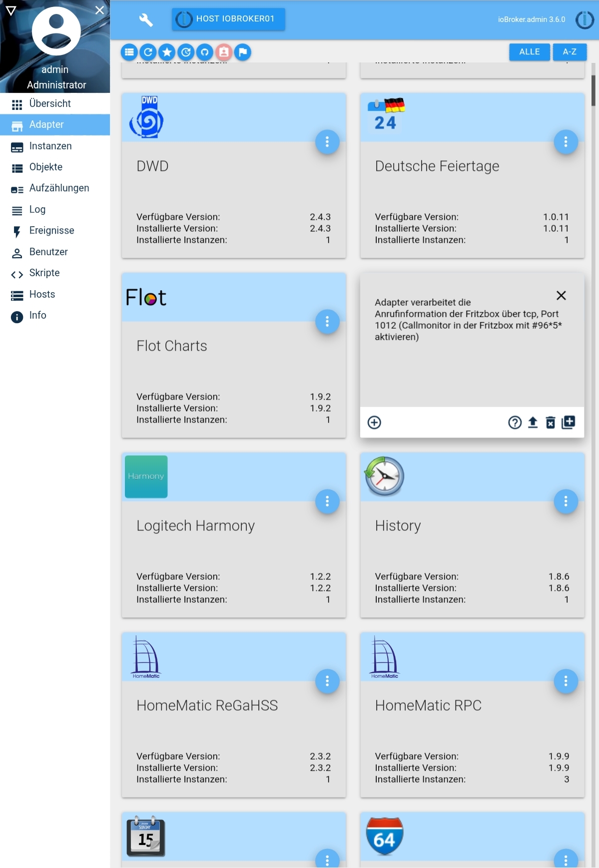Click the HomeMatic RPC logo
This screenshot has height=868, width=599.
384,657
